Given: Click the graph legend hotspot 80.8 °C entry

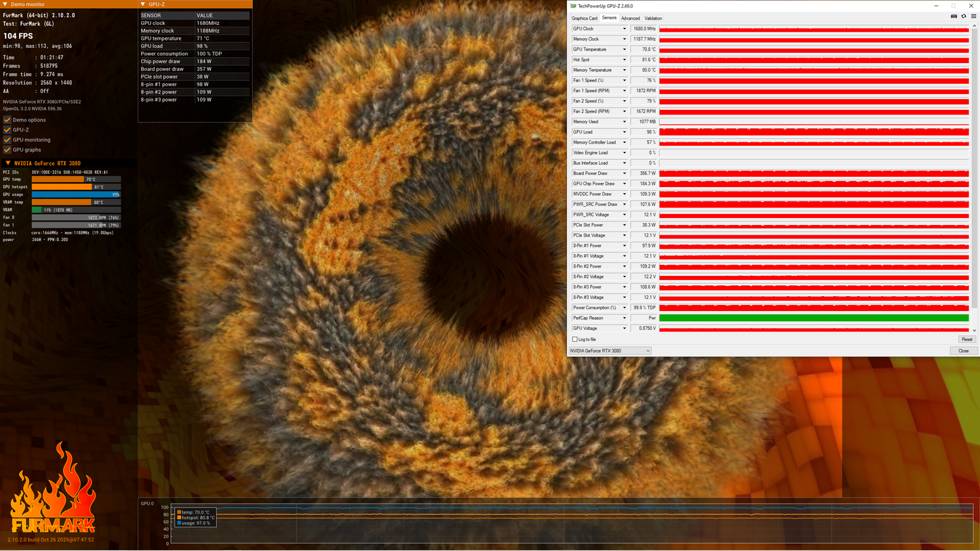Looking at the screenshot, I should click(x=196, y=518).
